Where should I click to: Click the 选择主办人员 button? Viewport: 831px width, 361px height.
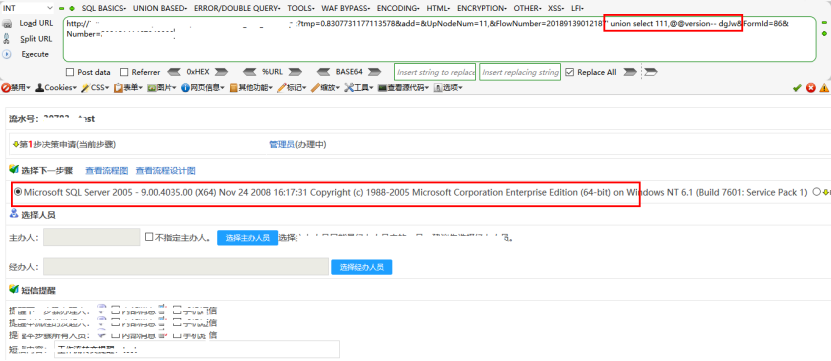click(x=247, y=237)
